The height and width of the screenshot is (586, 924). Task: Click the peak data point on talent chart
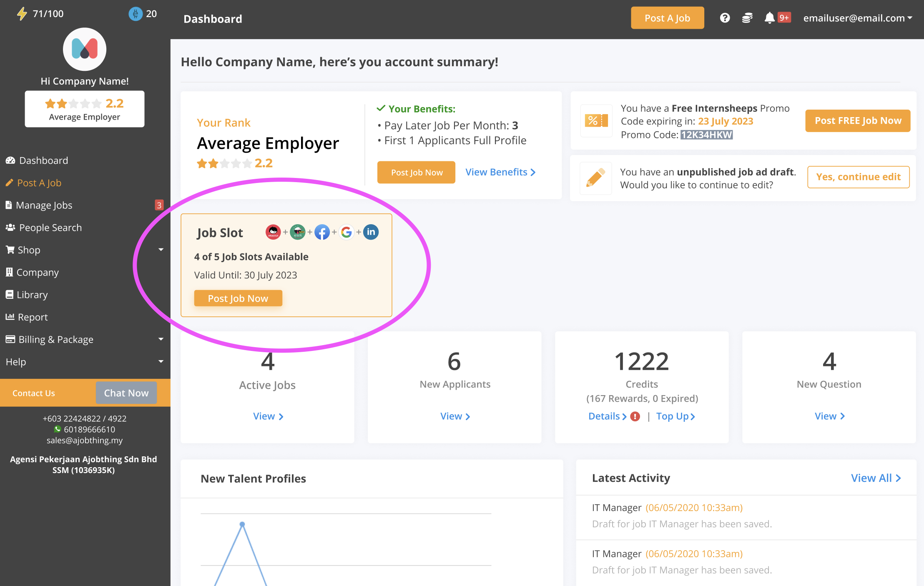coord(242,524)
